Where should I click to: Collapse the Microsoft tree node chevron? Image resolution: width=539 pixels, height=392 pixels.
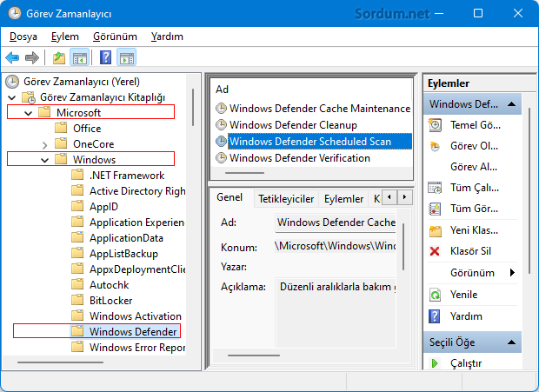click(29, 113)
